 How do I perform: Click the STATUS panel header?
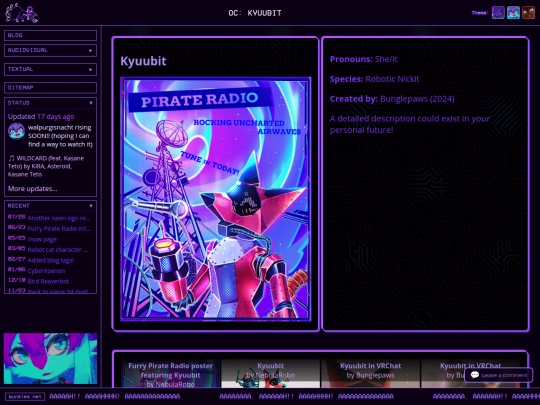point(50,103)
